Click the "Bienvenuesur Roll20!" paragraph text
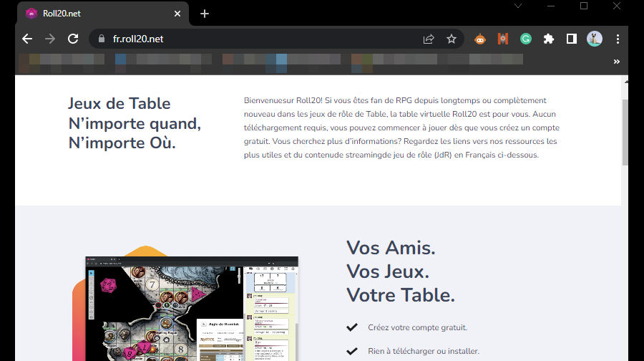Screen dimensions: 644x361 401,127
